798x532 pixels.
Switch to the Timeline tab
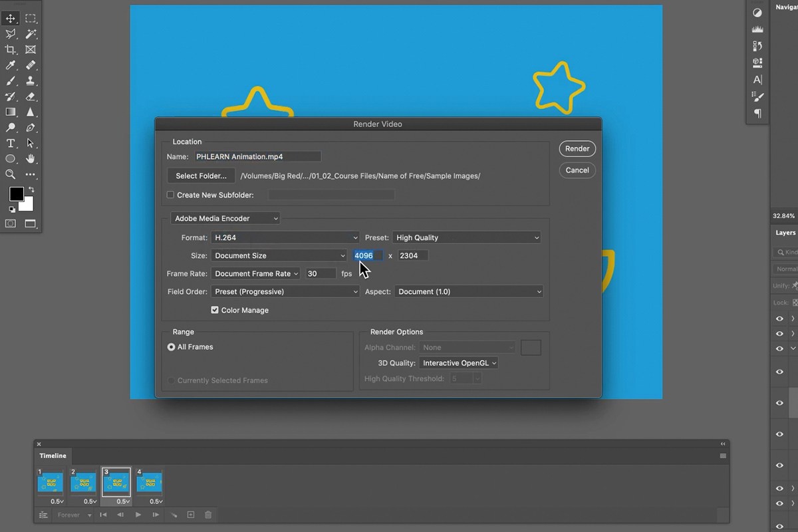(x=53, y=456)
